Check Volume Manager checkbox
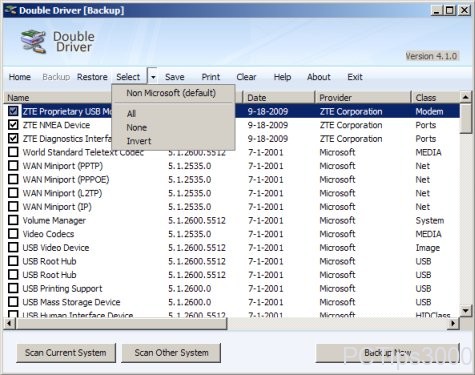The height and width of the screenshot is (375, 475). point(13,220)
